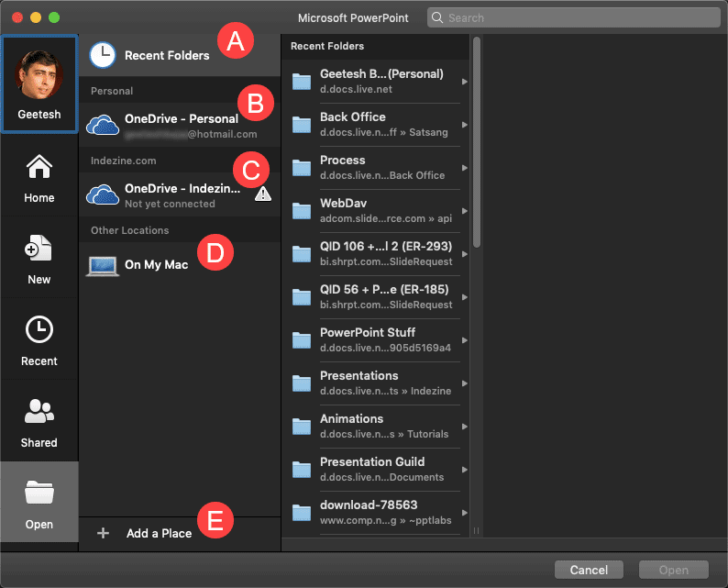Open the Geetesh account profile picture

[39, 74]
